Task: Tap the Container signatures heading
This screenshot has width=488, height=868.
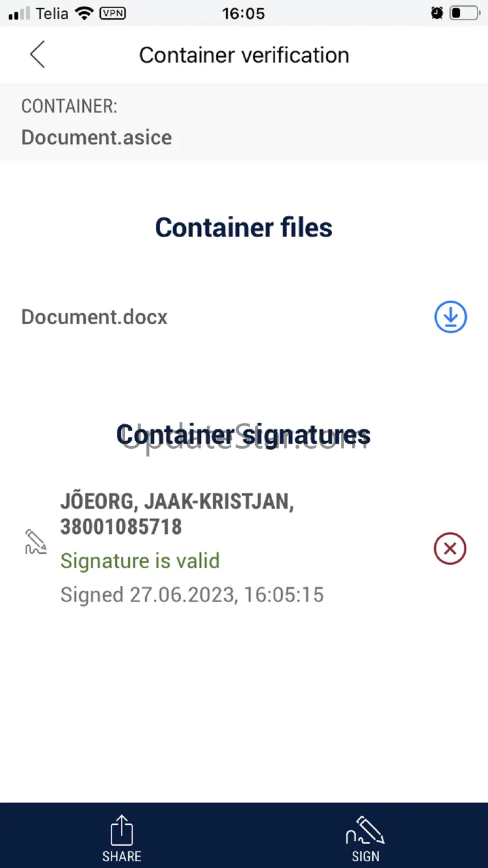Action: point(243,435)
